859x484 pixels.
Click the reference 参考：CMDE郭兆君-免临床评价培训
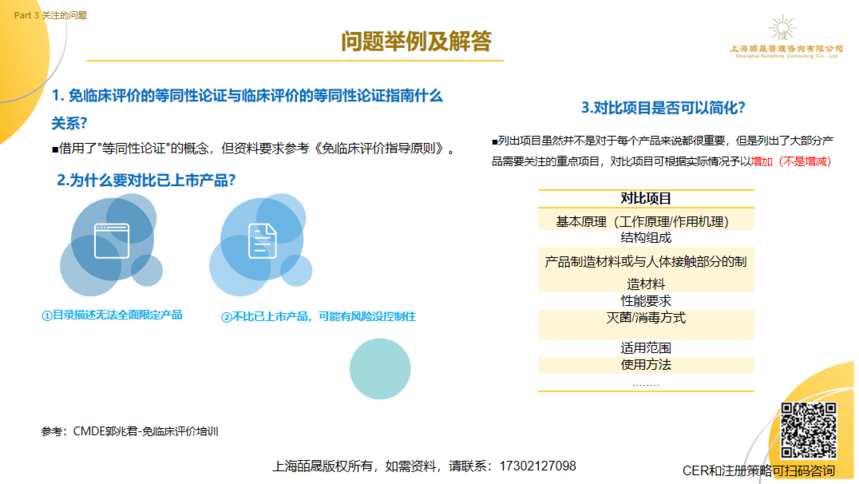tap(130, 432)
